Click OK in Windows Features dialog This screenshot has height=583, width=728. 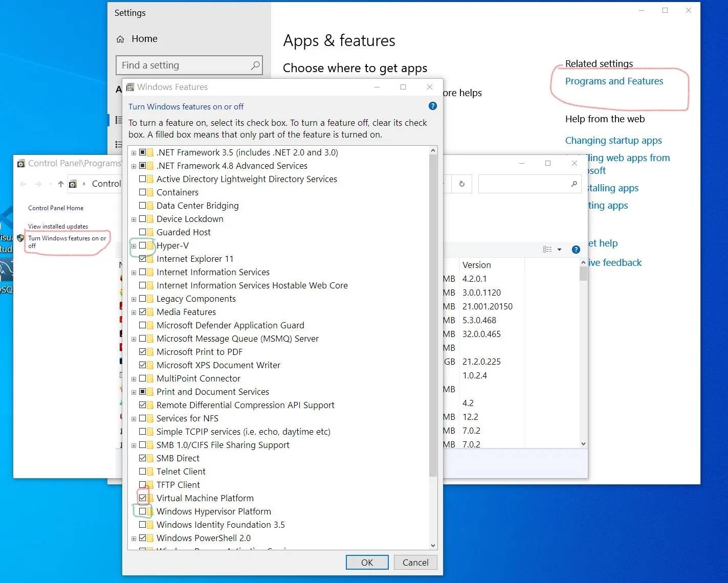coord(367,563)
